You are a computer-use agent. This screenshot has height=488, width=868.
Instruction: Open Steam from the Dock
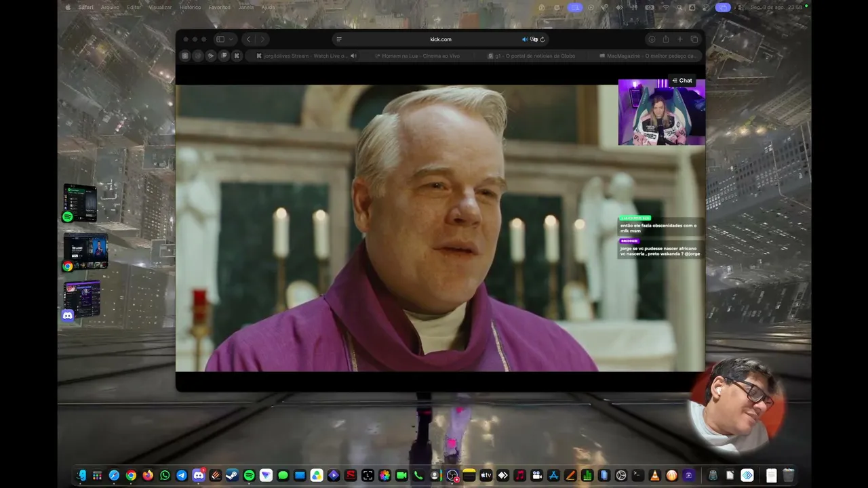coord(232,476)
